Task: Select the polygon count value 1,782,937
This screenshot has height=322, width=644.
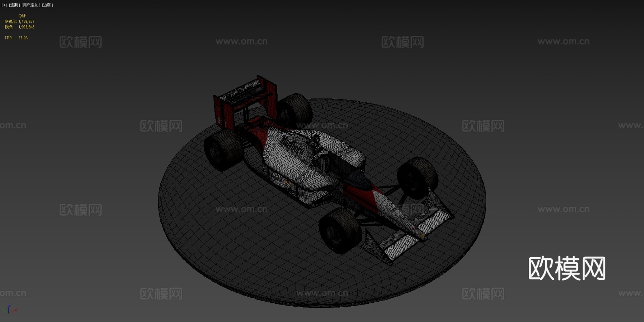Action: 26,21
